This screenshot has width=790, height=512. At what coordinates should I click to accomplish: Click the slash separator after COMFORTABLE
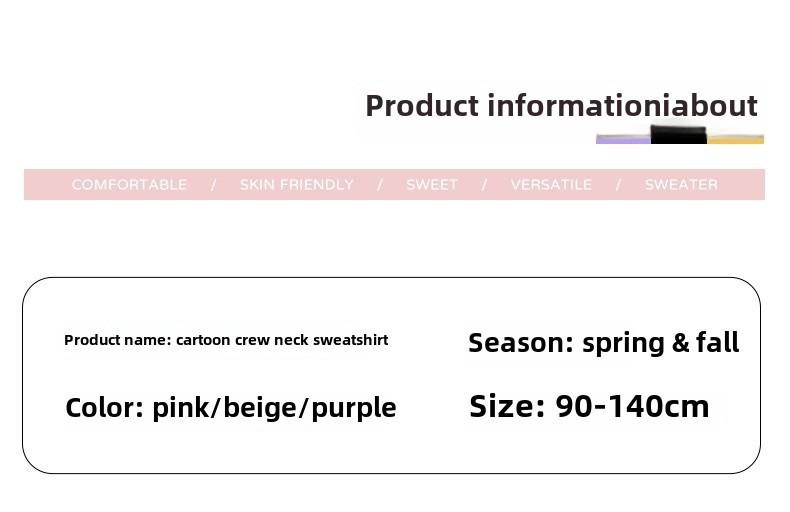tap(213, 184)
